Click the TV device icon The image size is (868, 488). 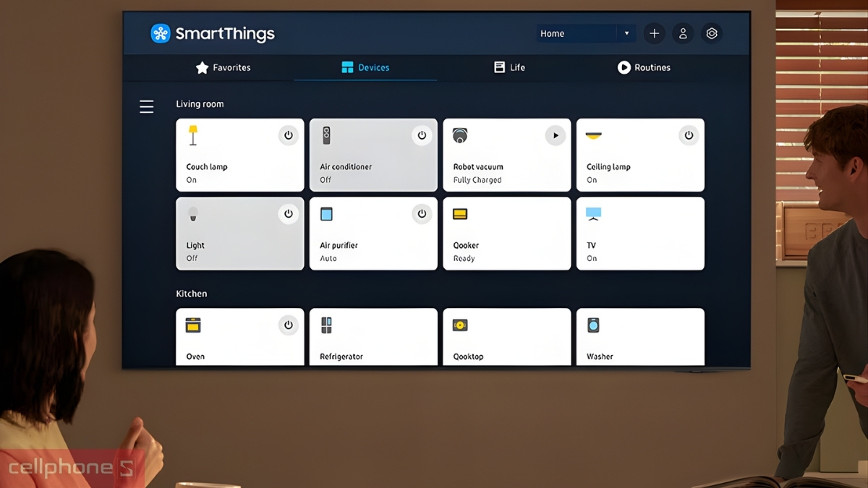coord(593,214)
